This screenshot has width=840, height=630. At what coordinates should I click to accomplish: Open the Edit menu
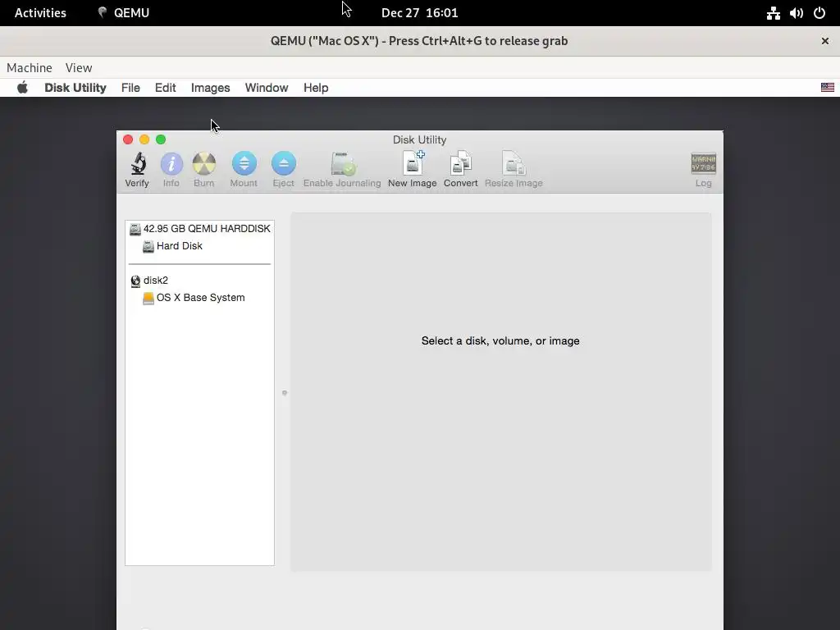[166, 88]
